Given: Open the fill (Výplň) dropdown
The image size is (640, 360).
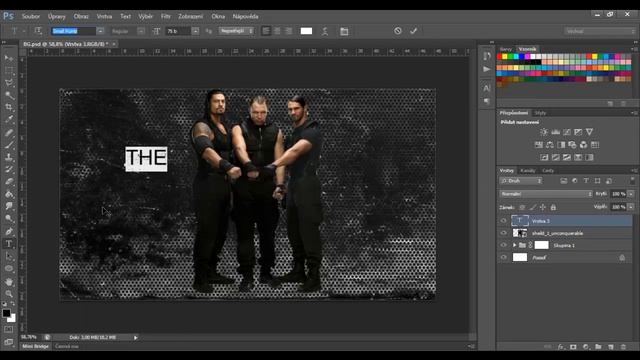Looking at the screenshot, I should 631,207.
